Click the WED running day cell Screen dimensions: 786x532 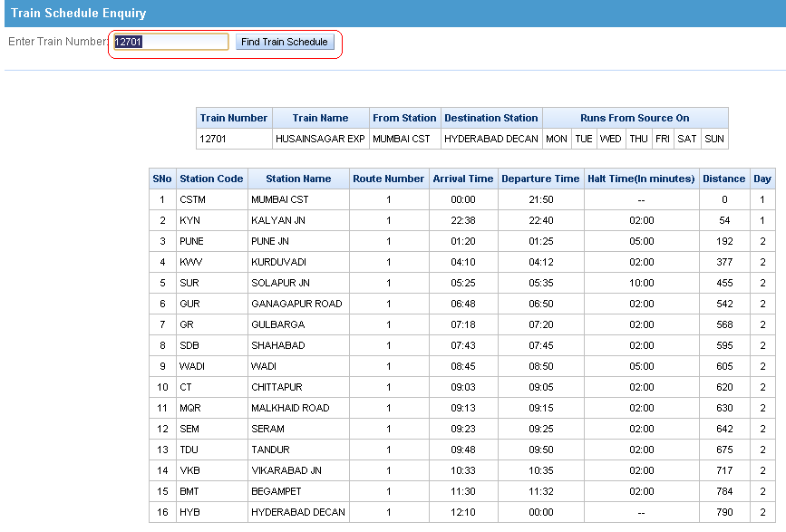coord(610,139)
